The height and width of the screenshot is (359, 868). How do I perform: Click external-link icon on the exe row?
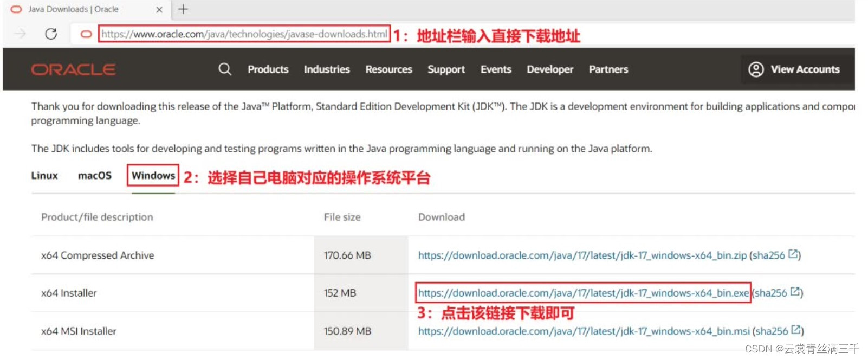[x=795, y=292]
